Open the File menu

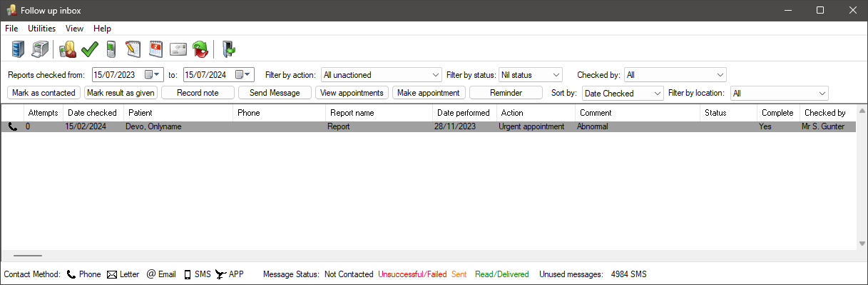11,29
